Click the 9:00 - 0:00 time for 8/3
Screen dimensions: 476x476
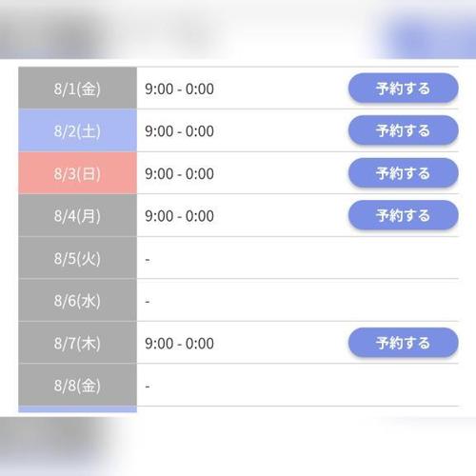point(179,173)
